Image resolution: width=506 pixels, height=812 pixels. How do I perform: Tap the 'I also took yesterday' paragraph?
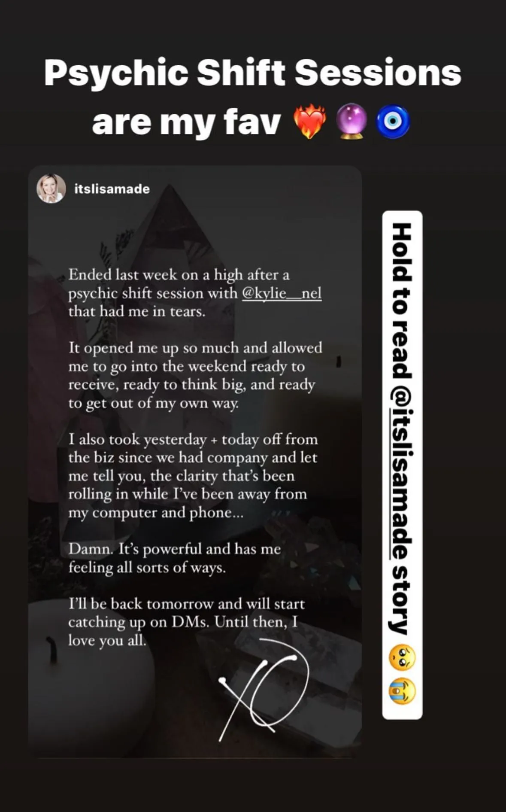pos(193,476)
